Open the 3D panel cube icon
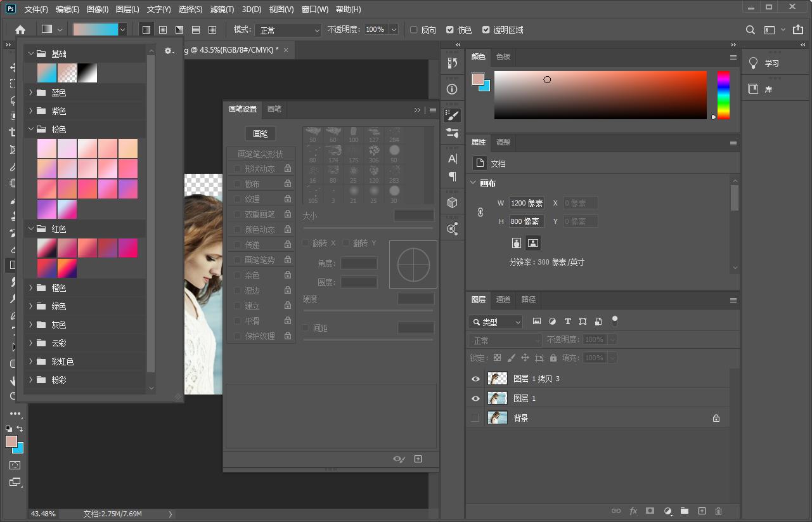 pos(452,202)
